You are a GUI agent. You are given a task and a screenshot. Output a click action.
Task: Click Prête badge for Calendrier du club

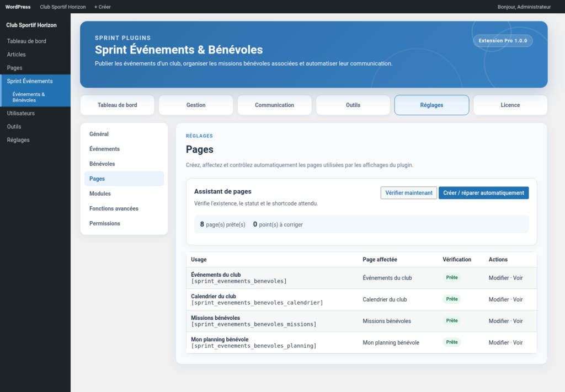tap(452, 299)
